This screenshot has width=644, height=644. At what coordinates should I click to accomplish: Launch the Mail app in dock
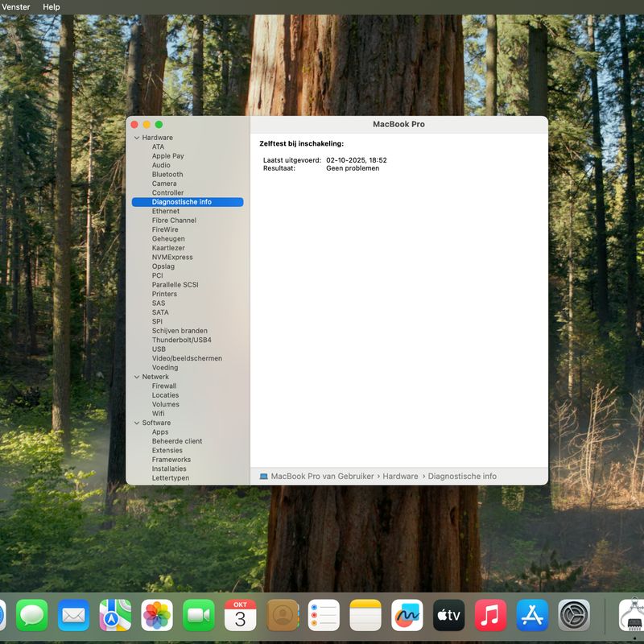[74, 616]
